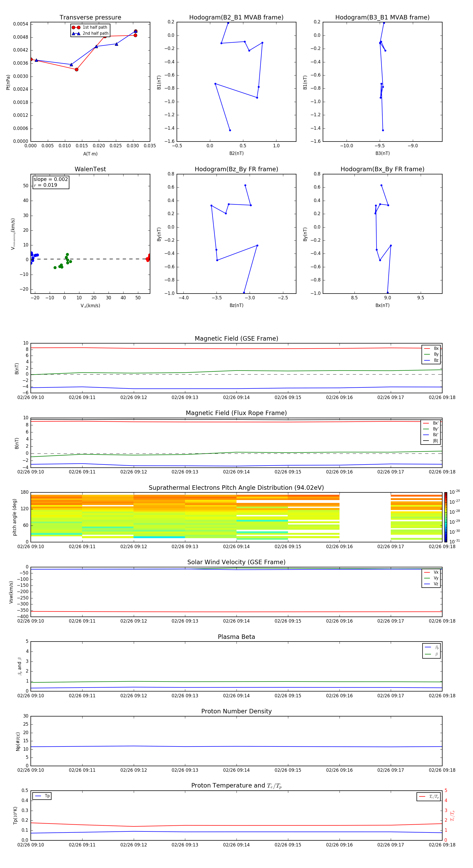
Task: Click the "pitch angle (deg)" y-axis label
Action: point(14,517)
